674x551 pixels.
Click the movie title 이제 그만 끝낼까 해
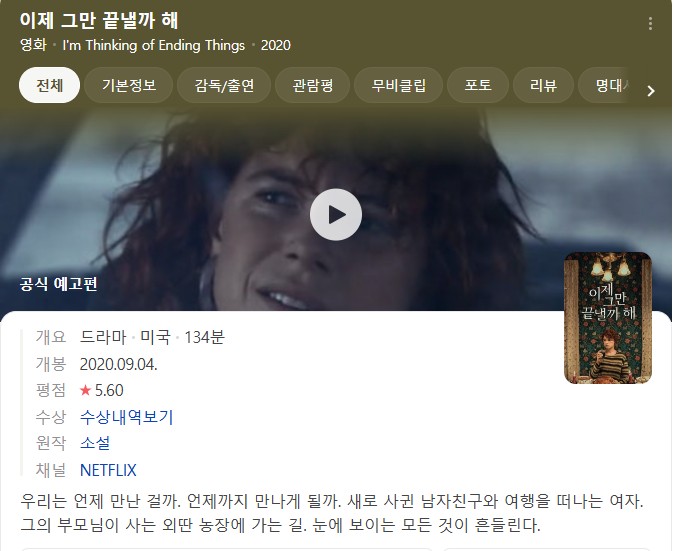click(99, 21)
